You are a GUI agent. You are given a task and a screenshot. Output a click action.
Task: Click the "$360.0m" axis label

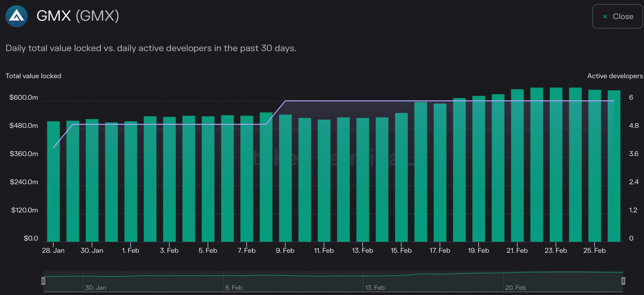(24, 154)
